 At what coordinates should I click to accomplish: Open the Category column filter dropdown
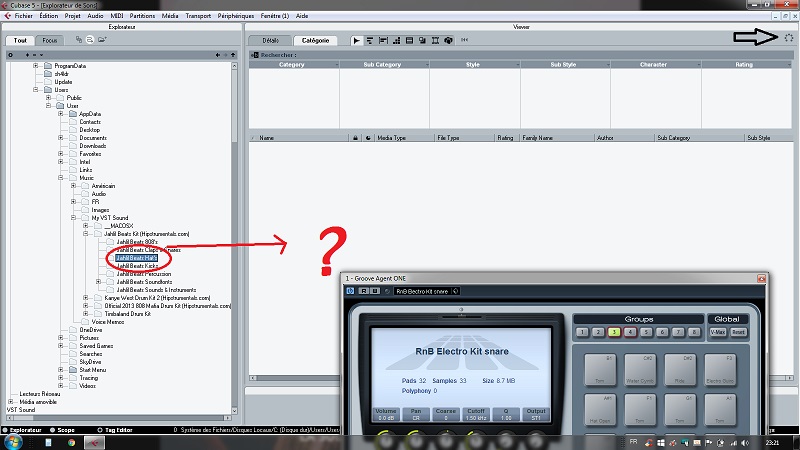(x=294, y=64)
